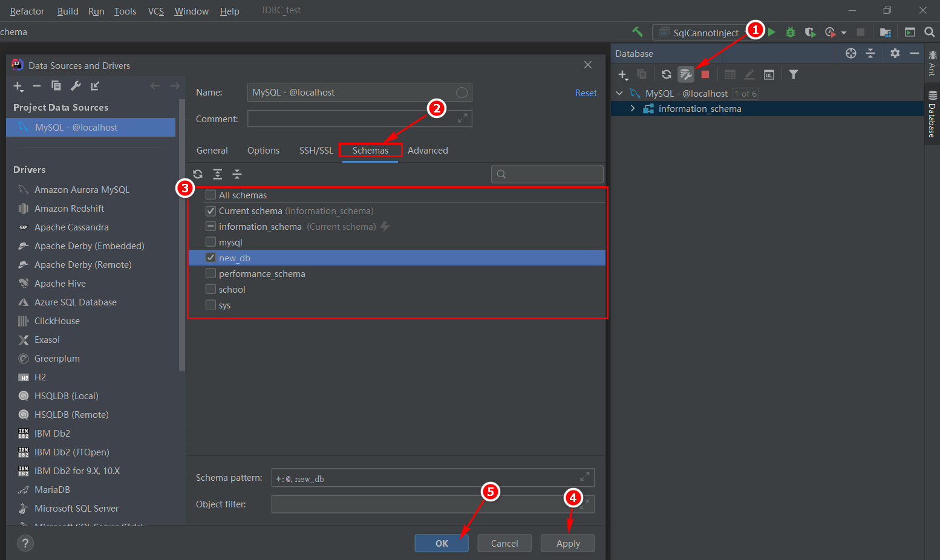Tick the sys schema checkbox
Screen dimensions: 940x560
click(211, 305)
